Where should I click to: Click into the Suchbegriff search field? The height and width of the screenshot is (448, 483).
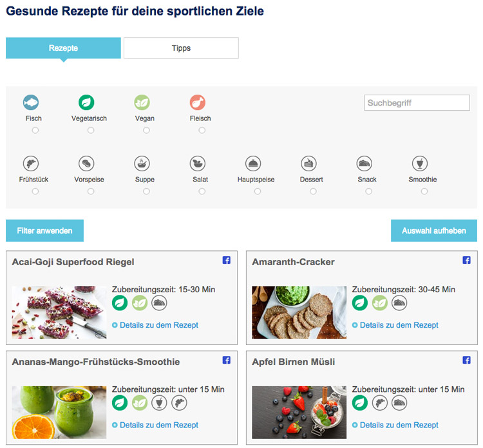tap(417, 103)
